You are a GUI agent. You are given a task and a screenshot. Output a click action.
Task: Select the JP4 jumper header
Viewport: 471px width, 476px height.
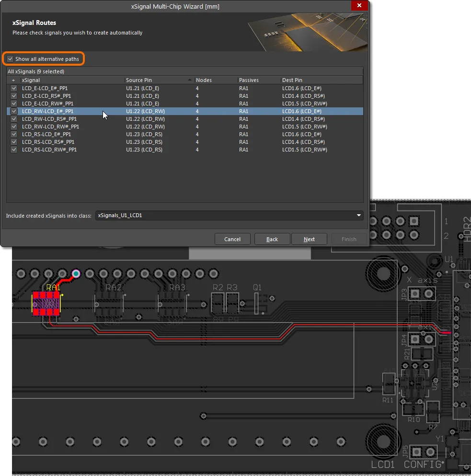coord(422,339)
